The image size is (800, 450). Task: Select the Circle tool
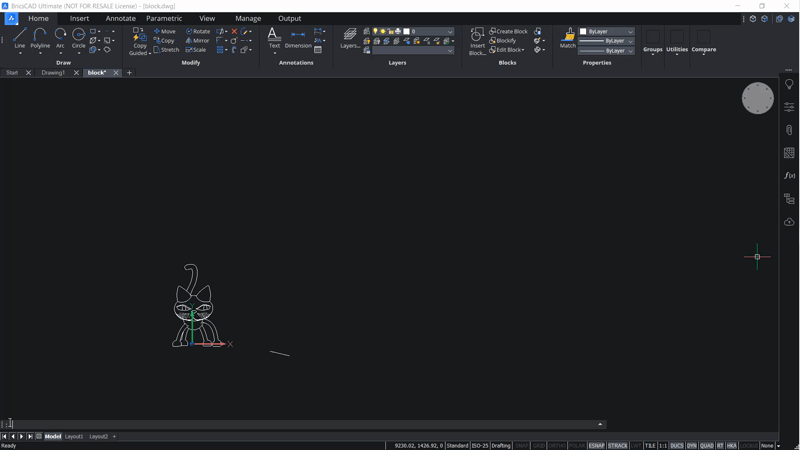[79, 38]
